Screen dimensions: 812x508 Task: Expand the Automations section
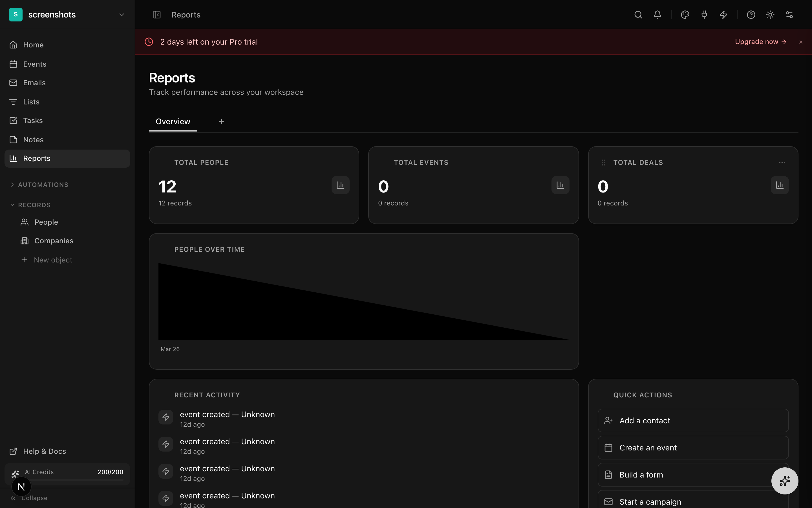point(39,185)
